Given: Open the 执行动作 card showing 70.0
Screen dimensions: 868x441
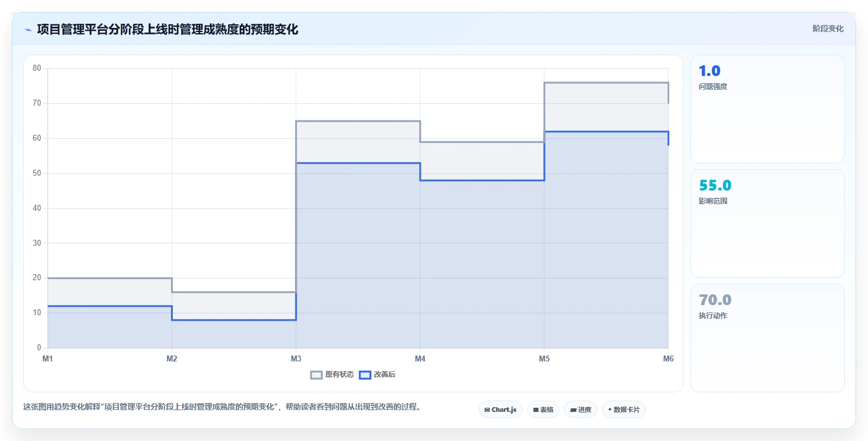Looking at the screenshot, I should coord(767,338).
